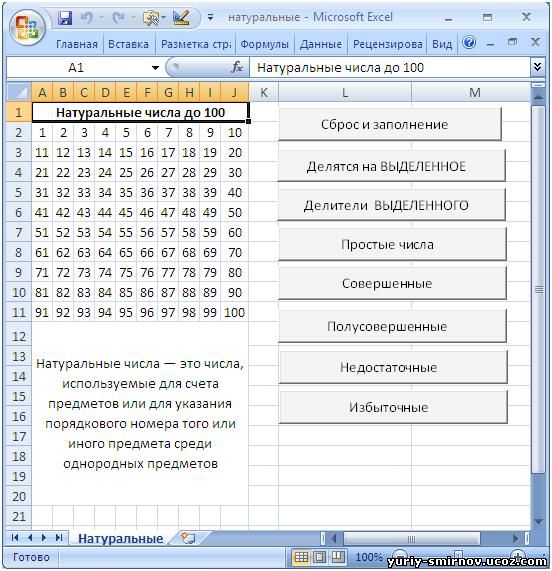
Task: Click the Простые числа button
Action: 393,244
